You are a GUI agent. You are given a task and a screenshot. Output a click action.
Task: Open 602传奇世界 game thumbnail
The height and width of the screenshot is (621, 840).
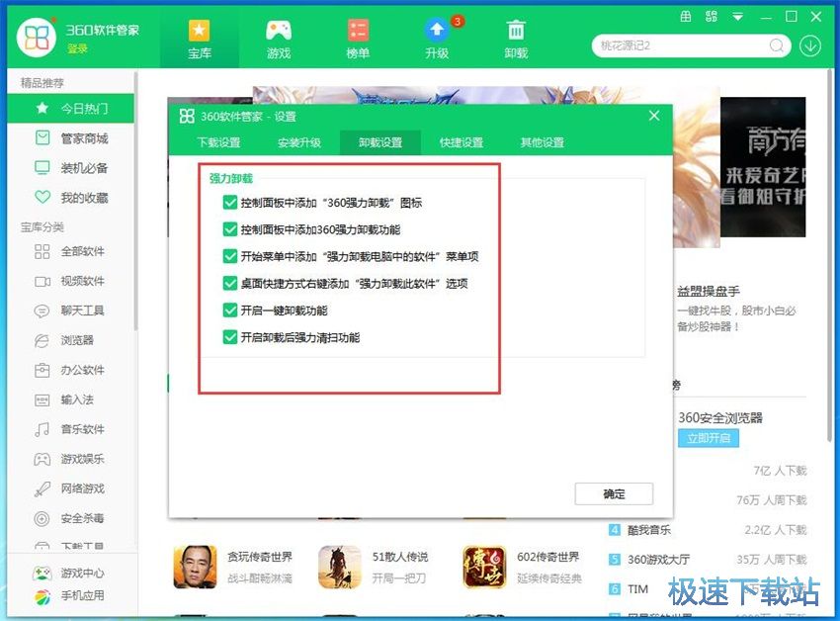[x=484, y=568]
